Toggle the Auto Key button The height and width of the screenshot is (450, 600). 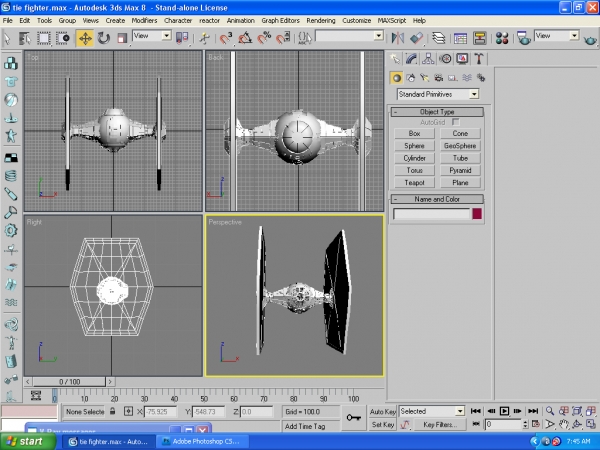click(382, 412)
